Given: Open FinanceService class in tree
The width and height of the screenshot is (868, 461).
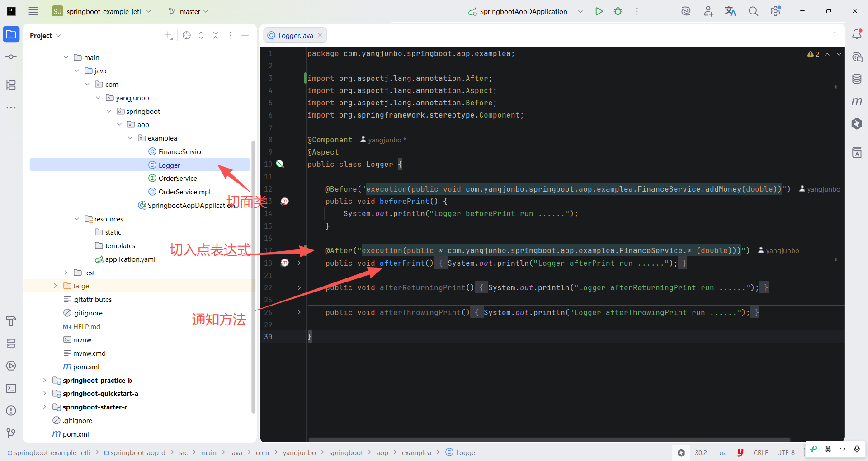Looking at the screenshot, I should pos(181,151).
